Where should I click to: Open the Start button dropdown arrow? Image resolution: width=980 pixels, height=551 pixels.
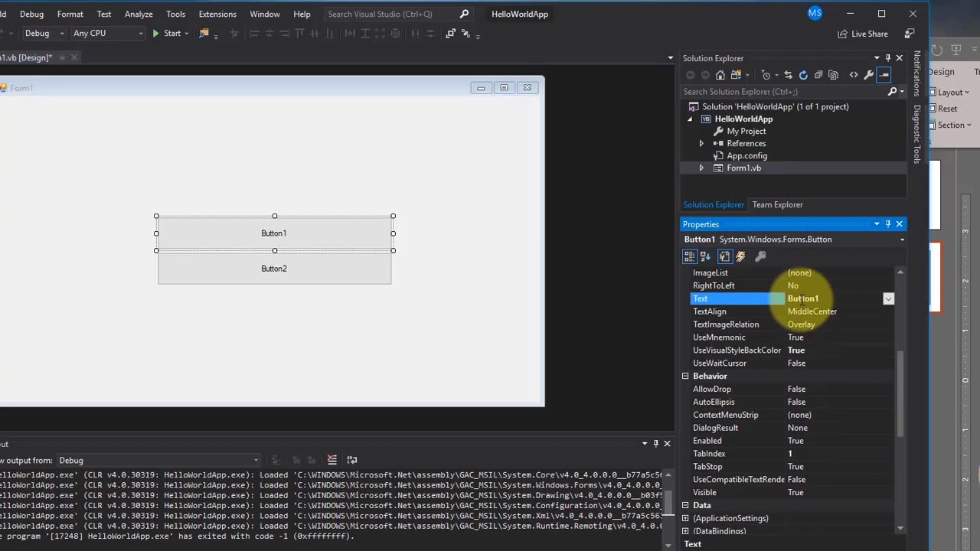[188, 34]
